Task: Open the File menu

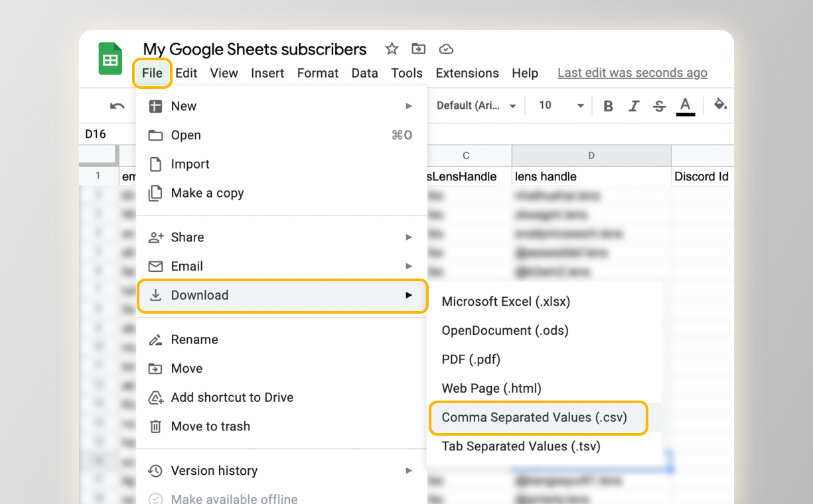Action: [x=152, y=73]
